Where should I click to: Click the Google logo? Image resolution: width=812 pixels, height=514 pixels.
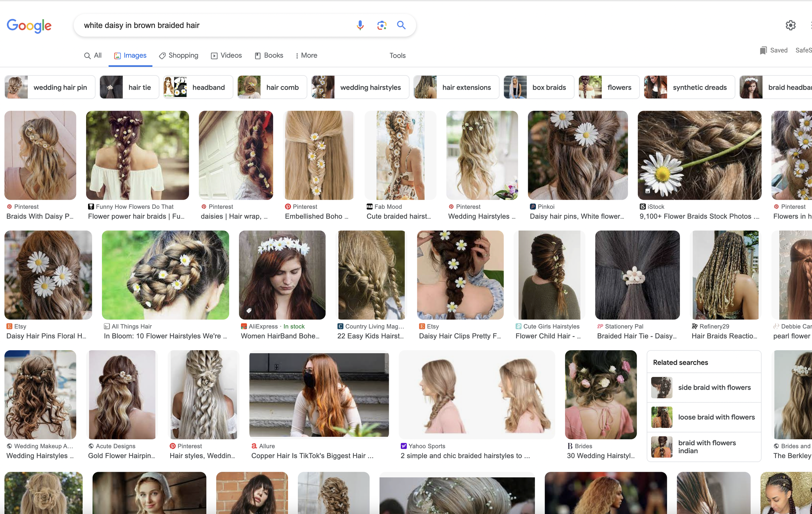pos(29,26)
